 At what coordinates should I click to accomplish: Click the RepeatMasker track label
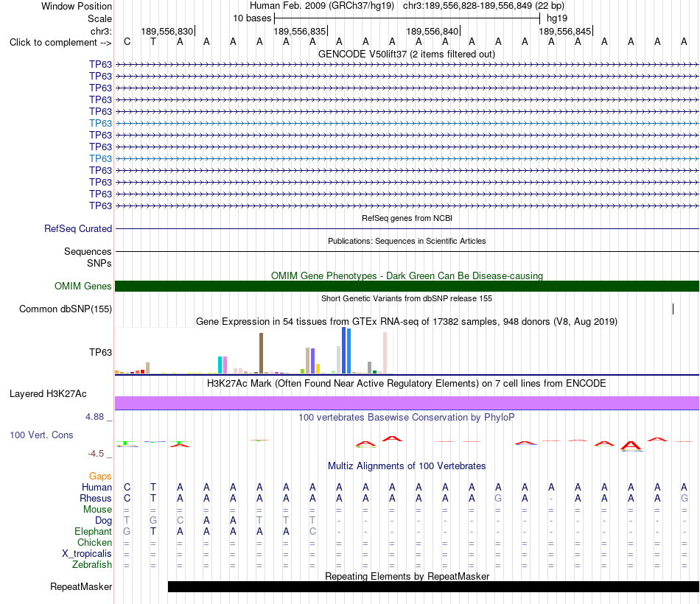[x=81, y=586]
